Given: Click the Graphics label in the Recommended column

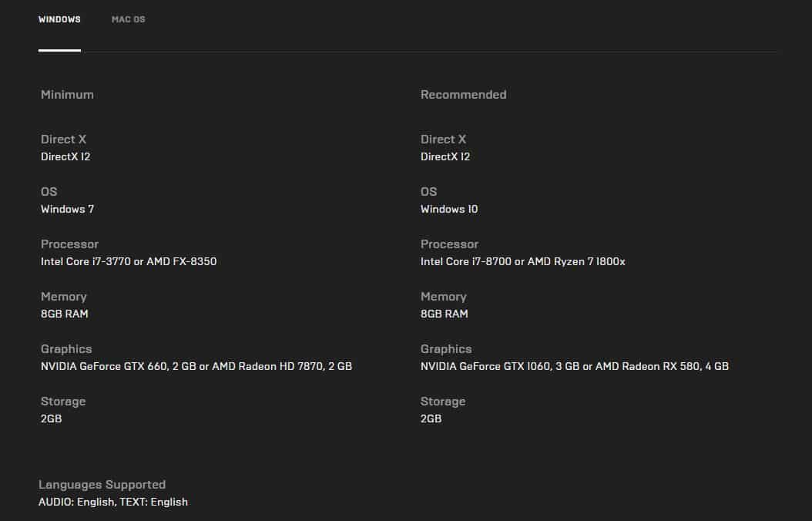Looking at the screenshot, I should coord(446,349).
